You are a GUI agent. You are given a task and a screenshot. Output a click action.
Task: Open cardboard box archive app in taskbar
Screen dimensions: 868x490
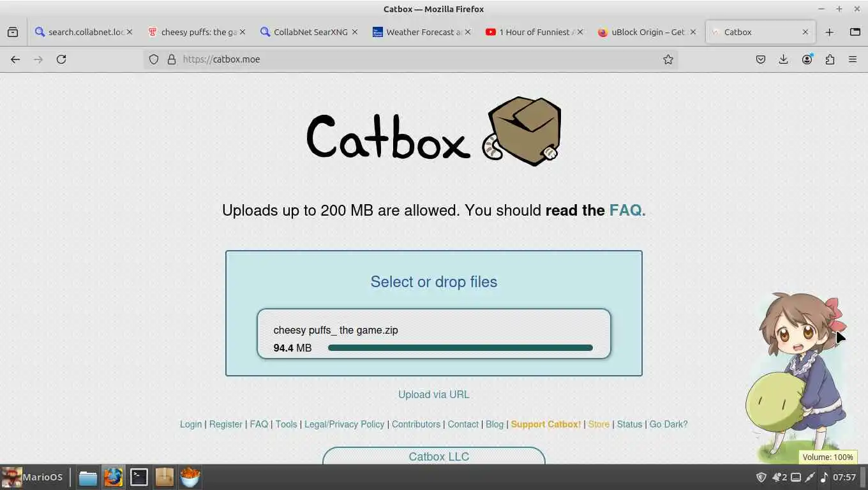pos(164,477)
